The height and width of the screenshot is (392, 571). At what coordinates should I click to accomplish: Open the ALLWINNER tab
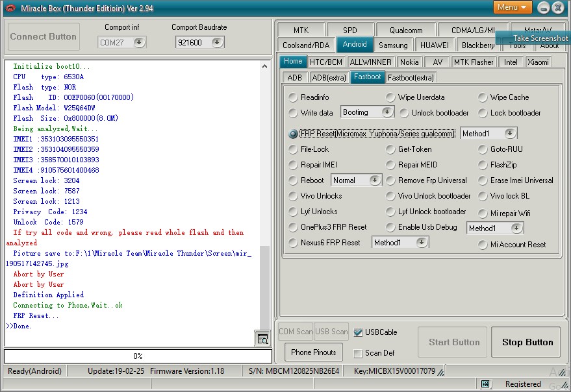(370, 62)
